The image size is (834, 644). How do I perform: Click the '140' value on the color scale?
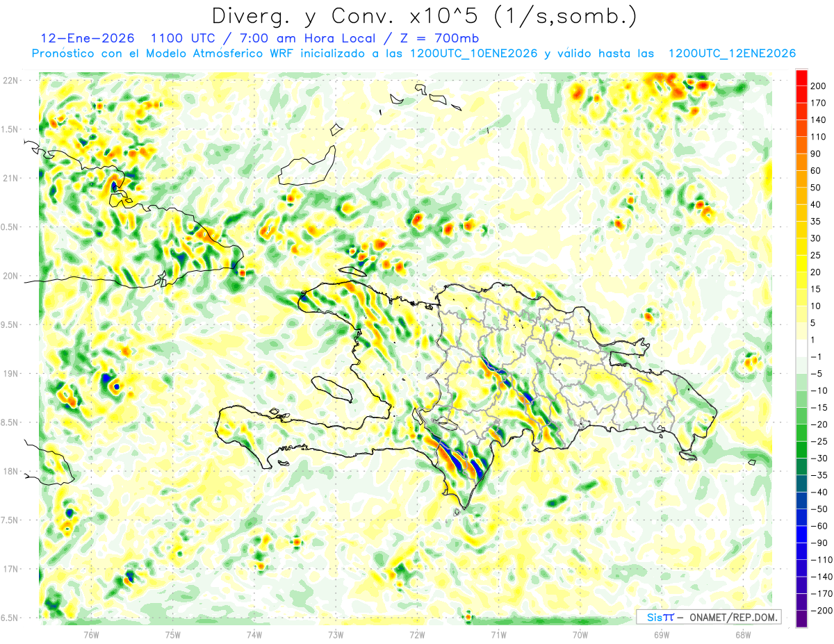(x=819, y=120)
